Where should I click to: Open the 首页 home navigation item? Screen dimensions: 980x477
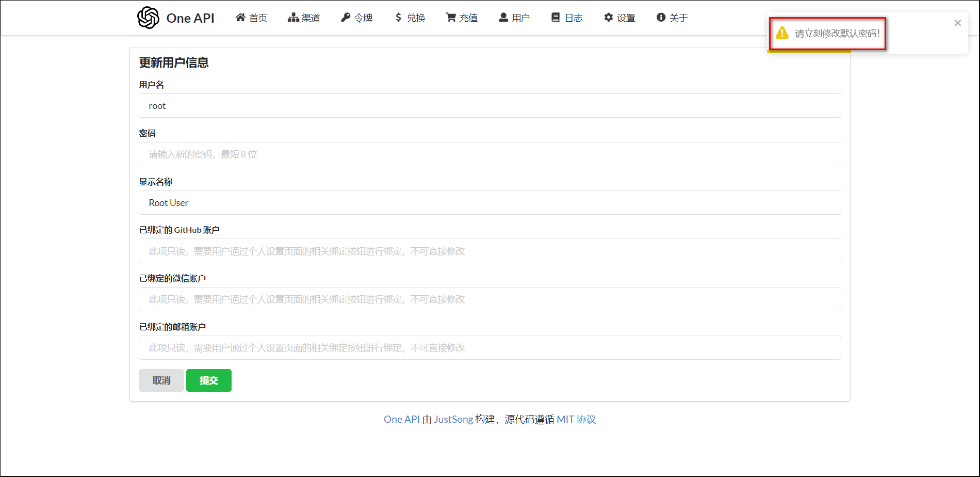(252, 18)
